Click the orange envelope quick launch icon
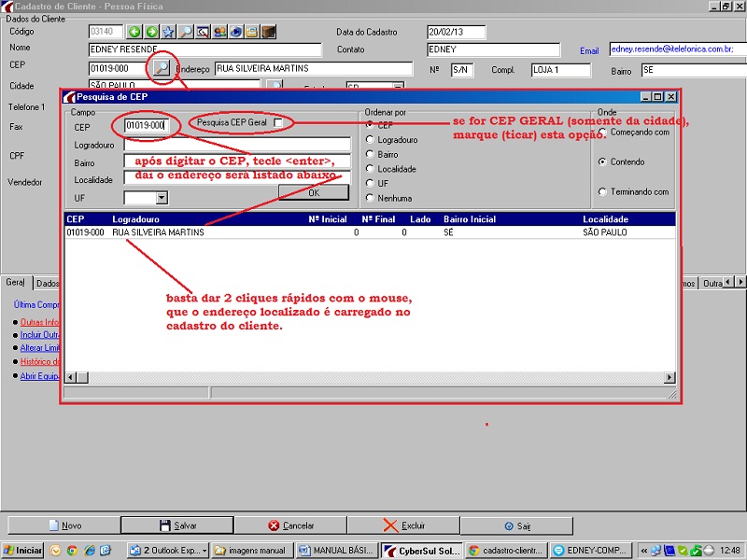The image size is (747, 560). [x=56, y=551]
